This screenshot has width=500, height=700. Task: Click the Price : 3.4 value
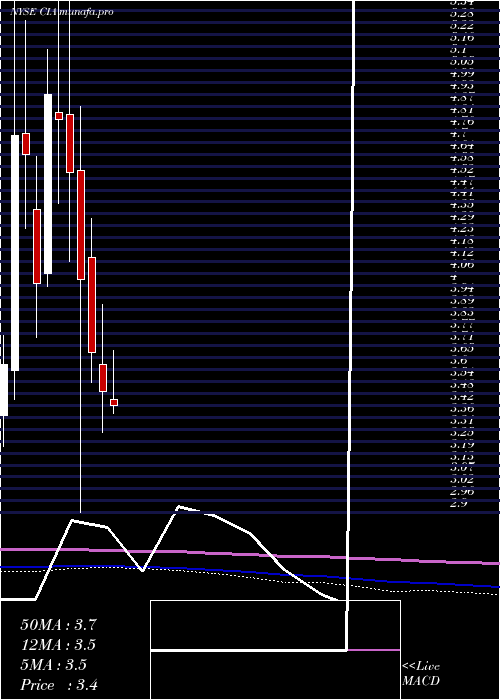[x=59, y=685]
